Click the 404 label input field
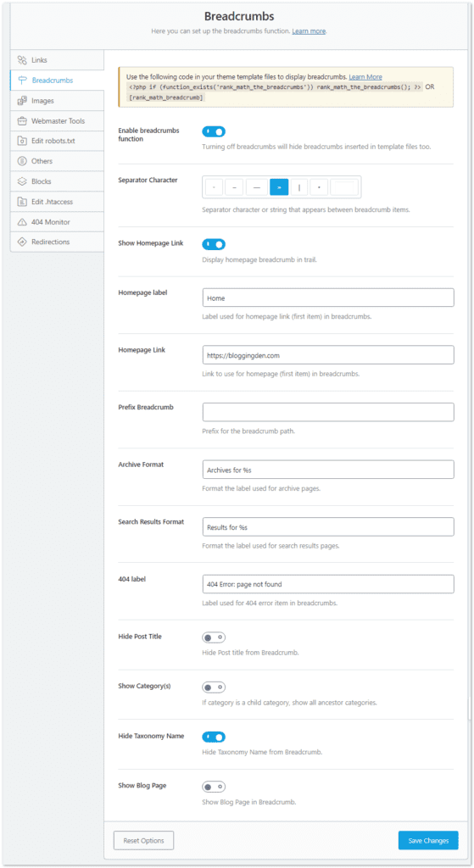 coord(328,584)
